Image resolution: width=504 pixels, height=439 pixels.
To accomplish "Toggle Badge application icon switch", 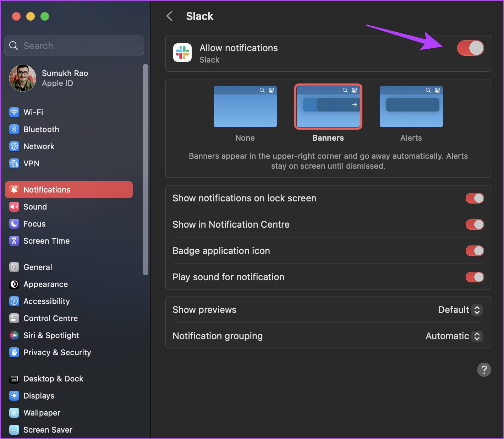I will (475, 251).
